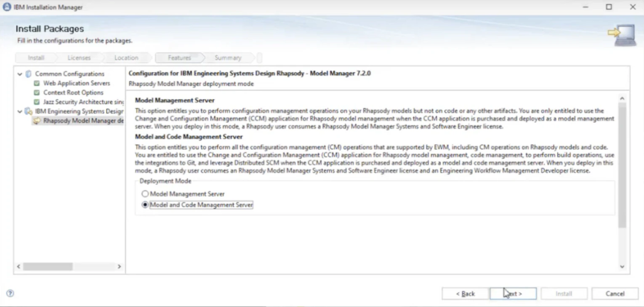Click the Web Application Servers status icon

[x=37, y=83]
